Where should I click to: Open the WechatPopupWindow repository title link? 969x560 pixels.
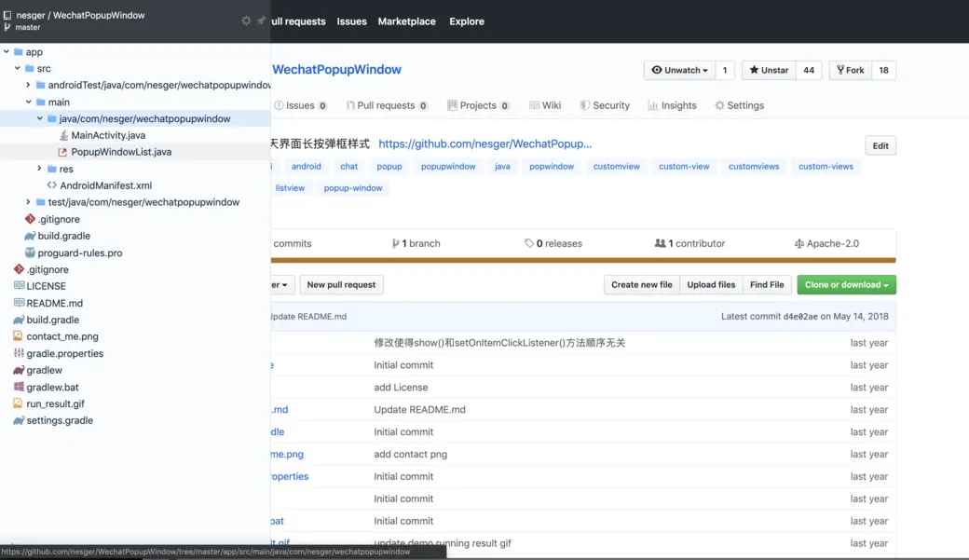336,69
